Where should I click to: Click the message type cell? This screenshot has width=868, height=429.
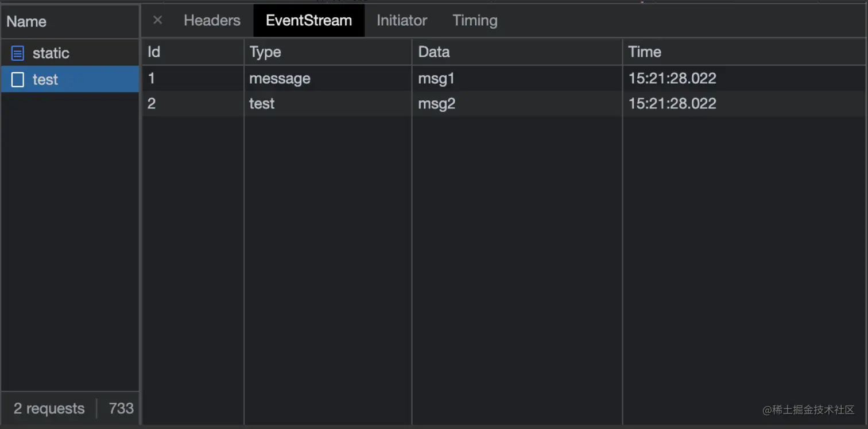pos(280,79)
